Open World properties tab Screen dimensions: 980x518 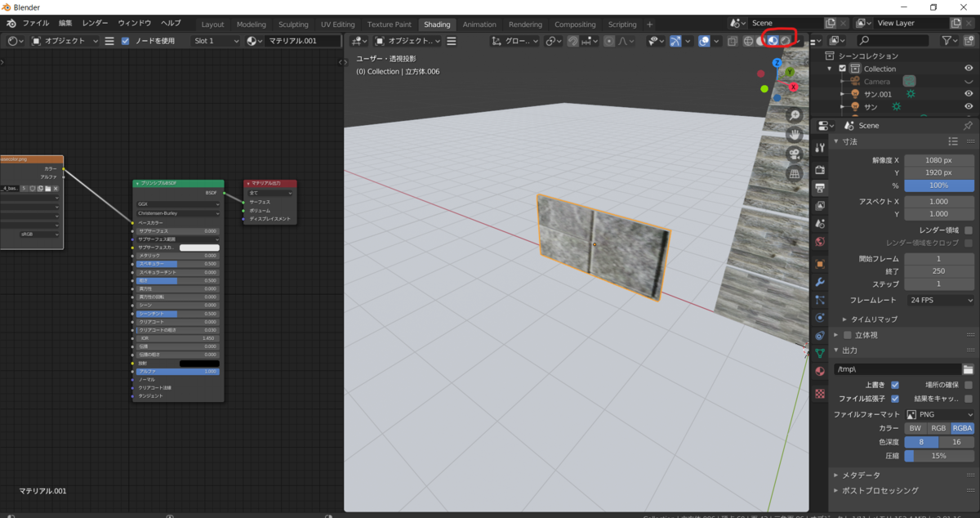(x=820, y=242)
